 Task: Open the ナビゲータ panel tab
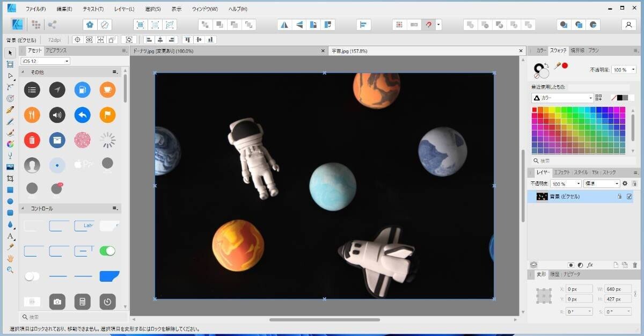(571, 274)
